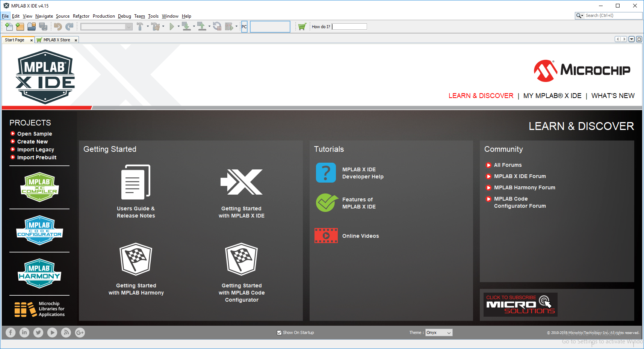Click the Micro Solutions subscribe banner

pyautogui.click(x=520, y=305)
